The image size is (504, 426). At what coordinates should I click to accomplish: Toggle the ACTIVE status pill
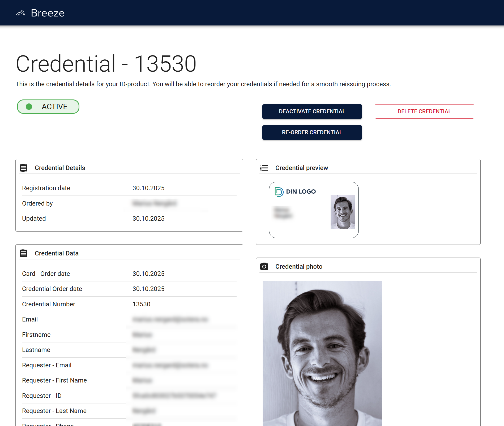(48, 107)
